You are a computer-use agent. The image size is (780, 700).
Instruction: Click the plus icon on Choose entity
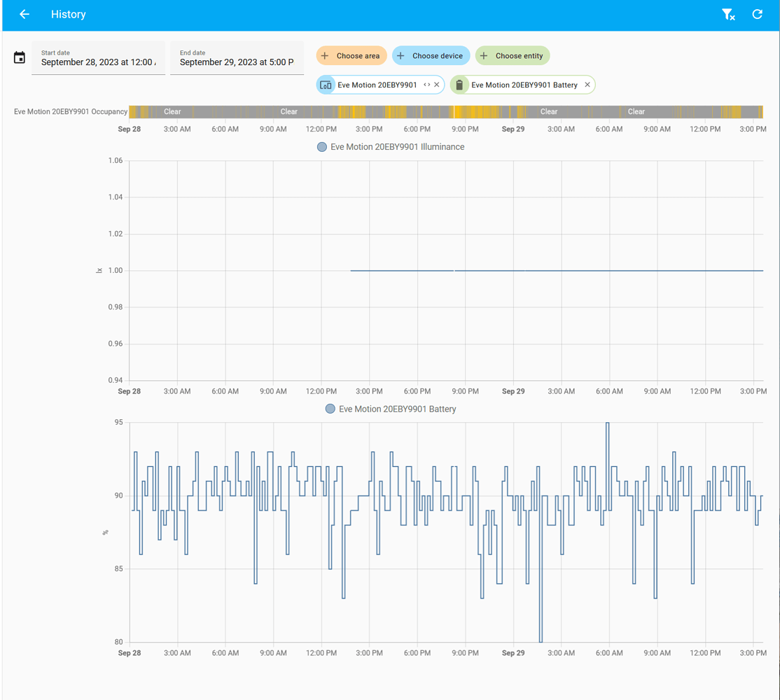(483, 55)
